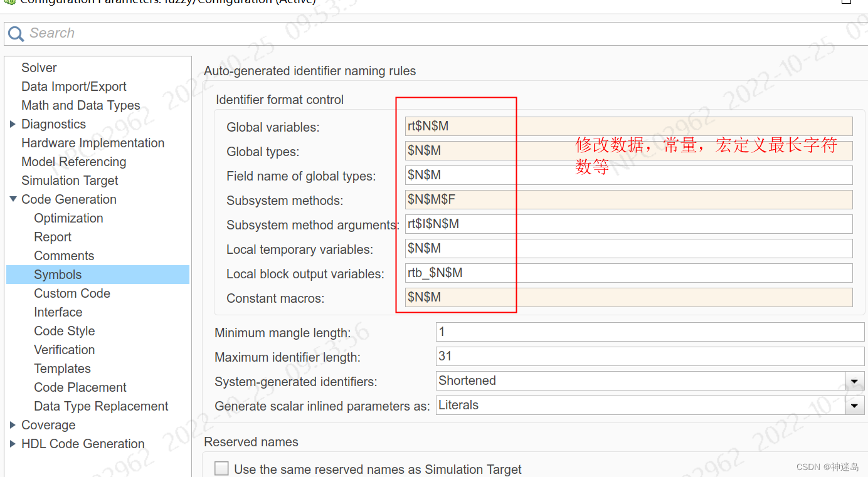Open the Templates subpane
This screenshot has height=477, width=868.
tap(62, 369)
